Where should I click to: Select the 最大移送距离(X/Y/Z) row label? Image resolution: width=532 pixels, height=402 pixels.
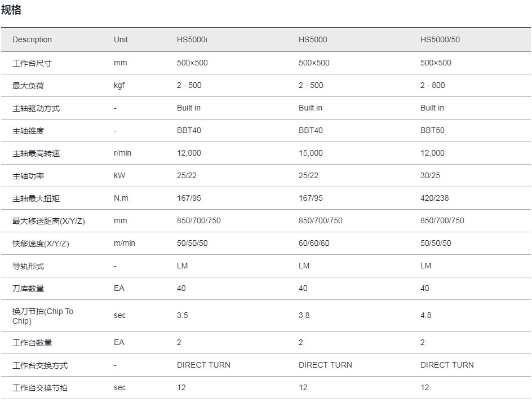[x=48, y=221]
